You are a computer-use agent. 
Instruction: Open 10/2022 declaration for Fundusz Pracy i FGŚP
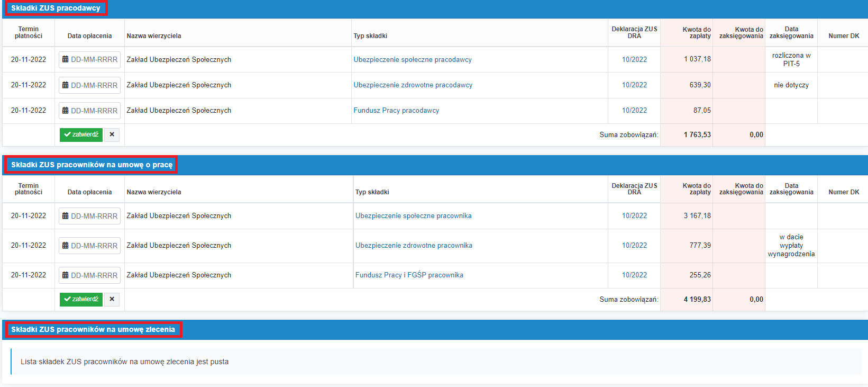pos(634,275)
